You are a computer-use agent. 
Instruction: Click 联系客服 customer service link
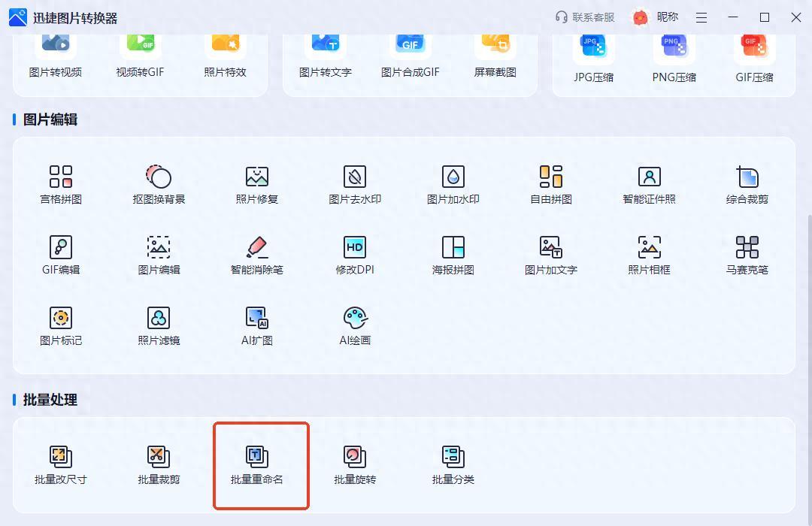coord(585,17)
